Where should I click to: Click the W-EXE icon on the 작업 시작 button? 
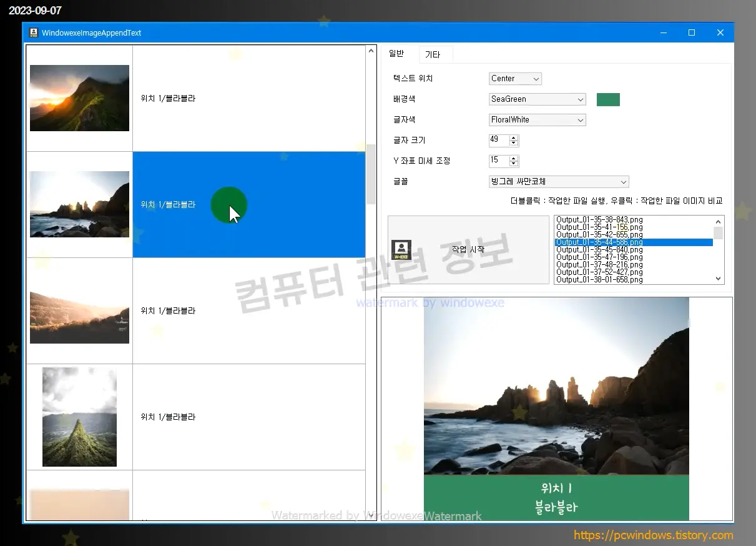click(x=401, y=250)
